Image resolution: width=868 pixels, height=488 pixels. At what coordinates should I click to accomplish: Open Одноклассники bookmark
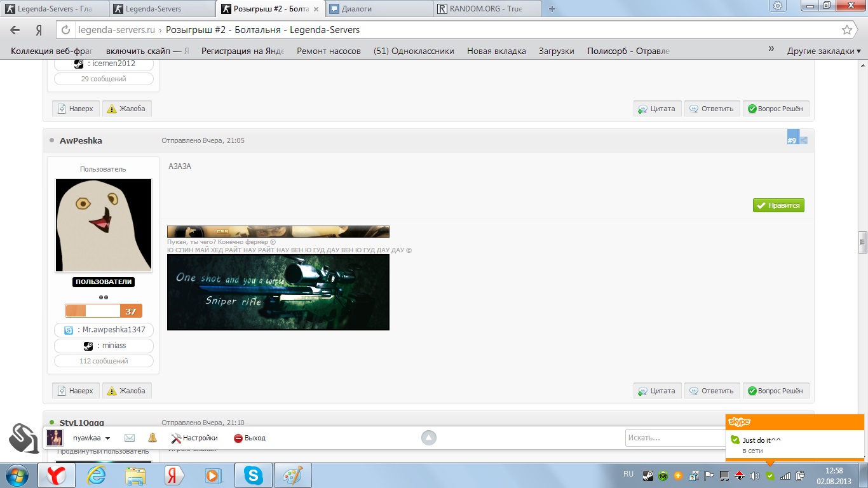414,51
